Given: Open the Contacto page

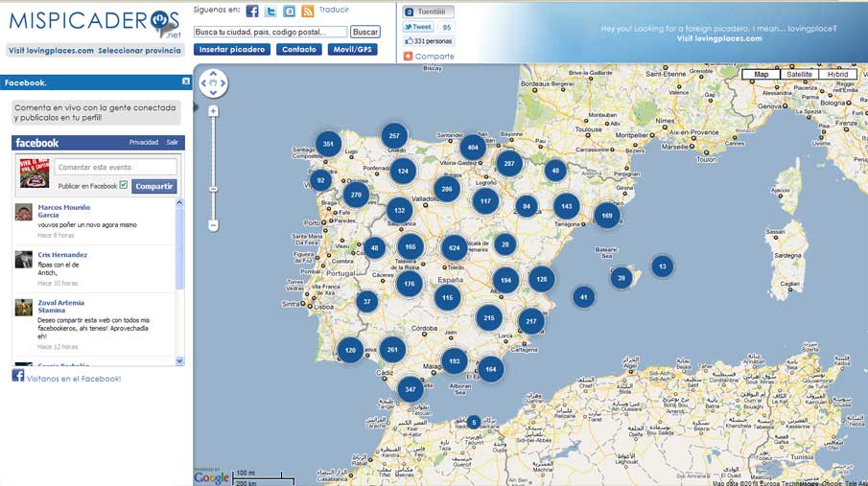Looking at the screenshot, I should pos(299,49).
